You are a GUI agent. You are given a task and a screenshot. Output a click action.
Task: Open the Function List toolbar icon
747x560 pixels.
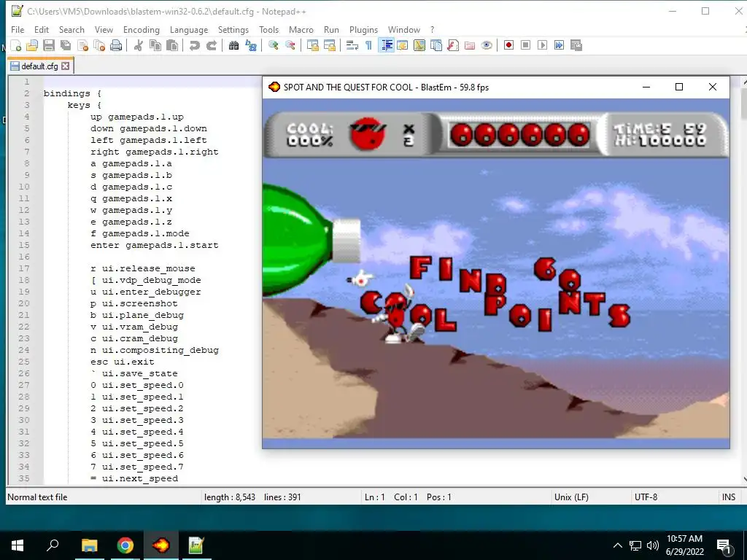tap(453, 46)
